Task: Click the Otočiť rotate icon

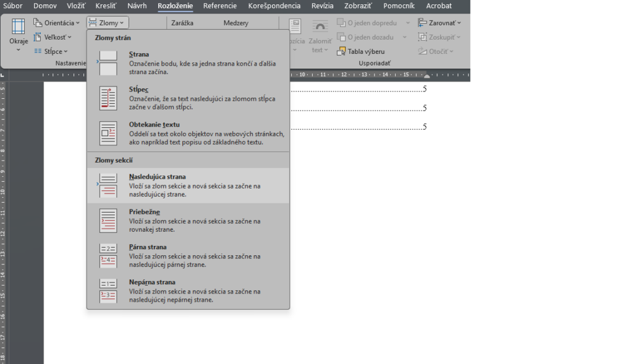Action: [x=423, y=51]
